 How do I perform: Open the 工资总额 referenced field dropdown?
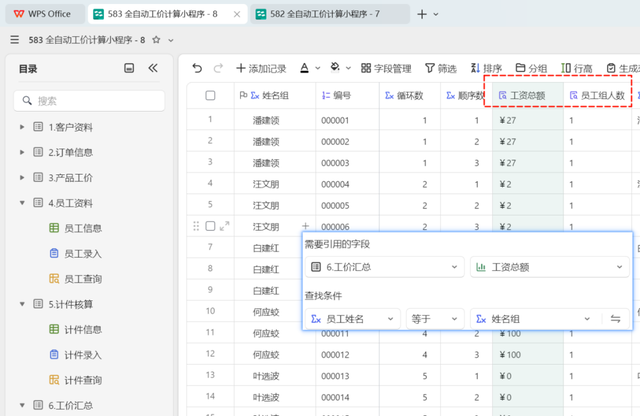549,267
